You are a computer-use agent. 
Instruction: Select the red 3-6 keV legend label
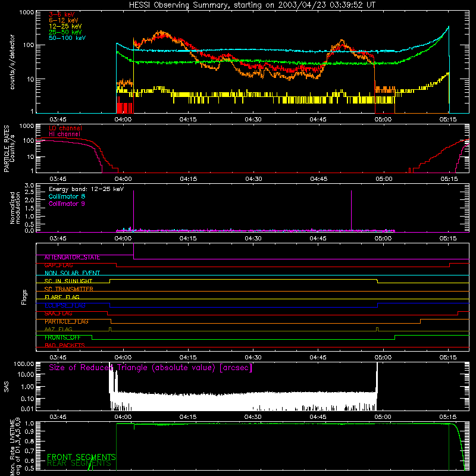click(62, 14)
